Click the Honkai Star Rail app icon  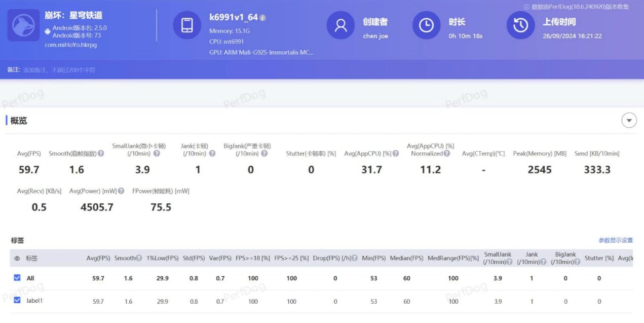tap(23, 25)
